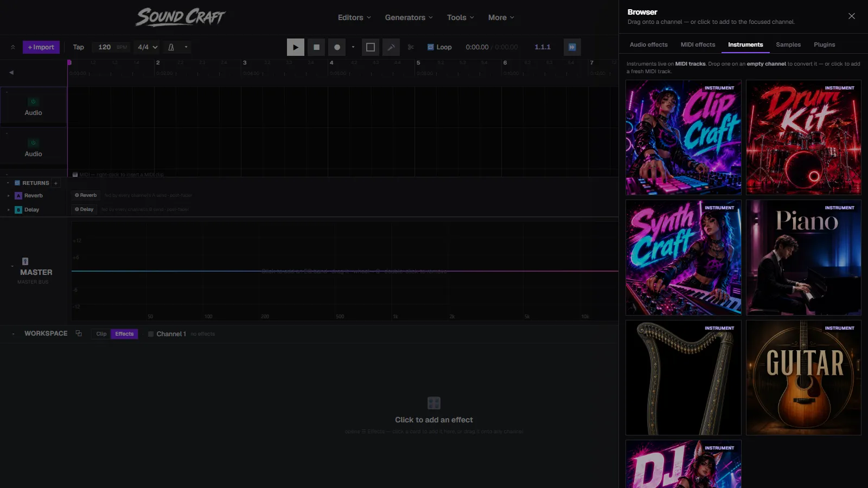Select the Guitar instrument card
This screenshot has height=488, width=868.
tap(803, 378)
